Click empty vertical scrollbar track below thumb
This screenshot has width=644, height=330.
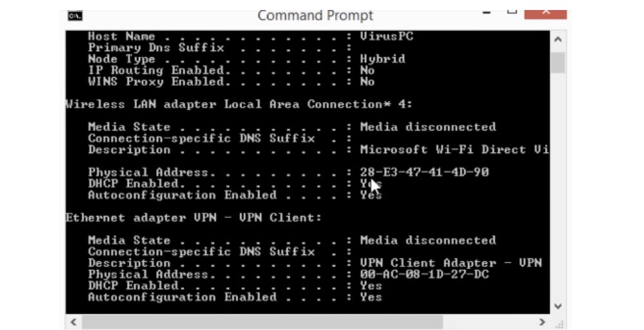pos(558,193)
